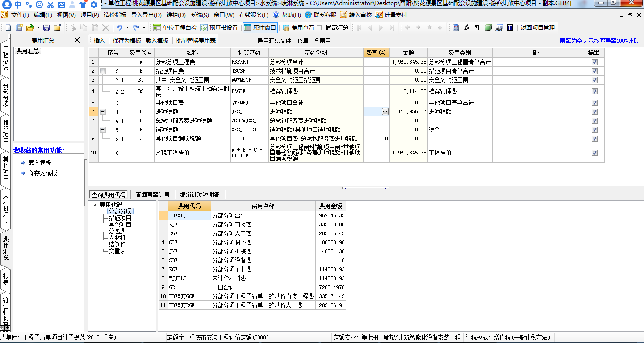Click the Save floppy disk icon

tap(46, 27)
